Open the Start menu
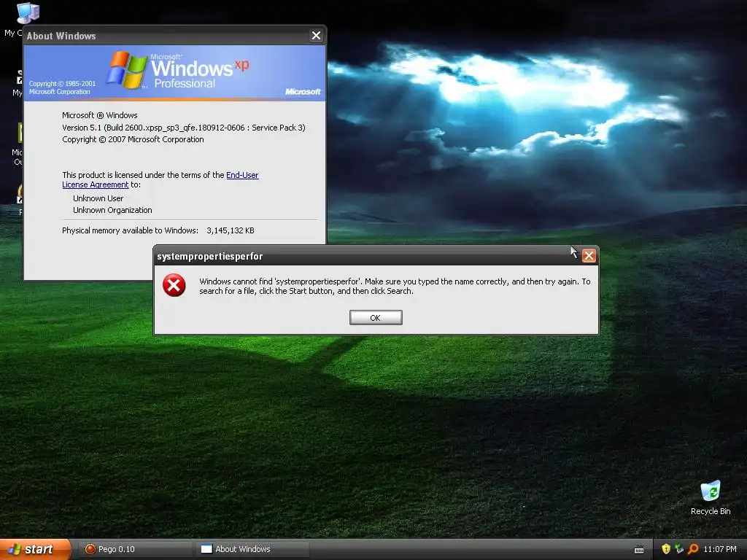This screenshot has height=560, width=747. tap(35, 549)
